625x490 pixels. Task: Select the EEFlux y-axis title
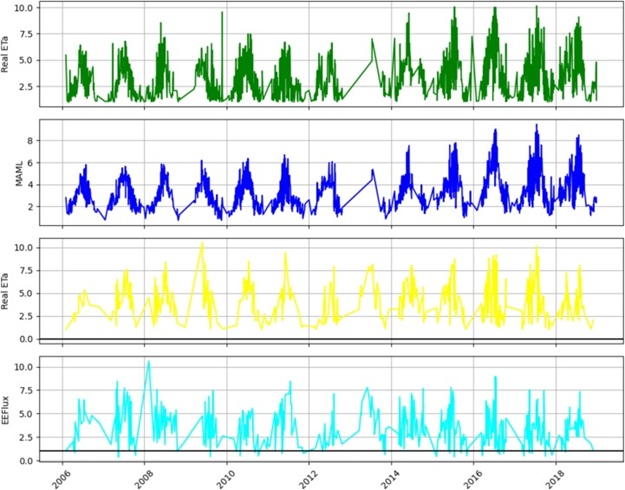(5, 409)
